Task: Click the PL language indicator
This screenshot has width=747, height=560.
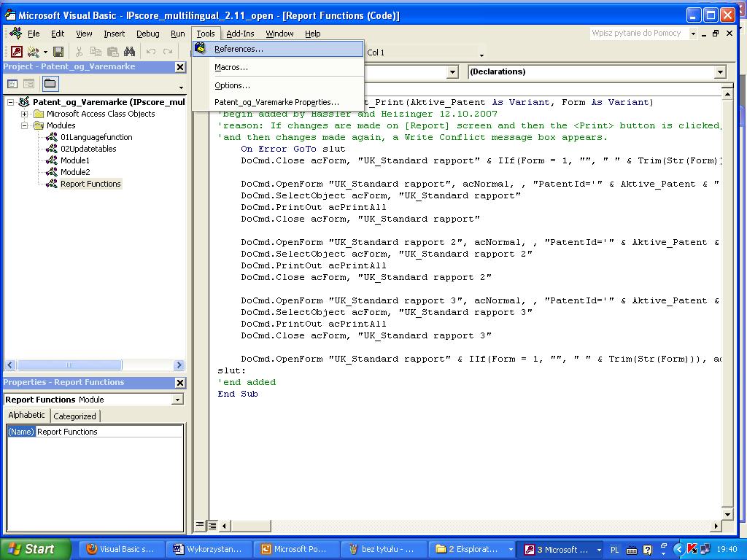Action: (x=614, y=550)
